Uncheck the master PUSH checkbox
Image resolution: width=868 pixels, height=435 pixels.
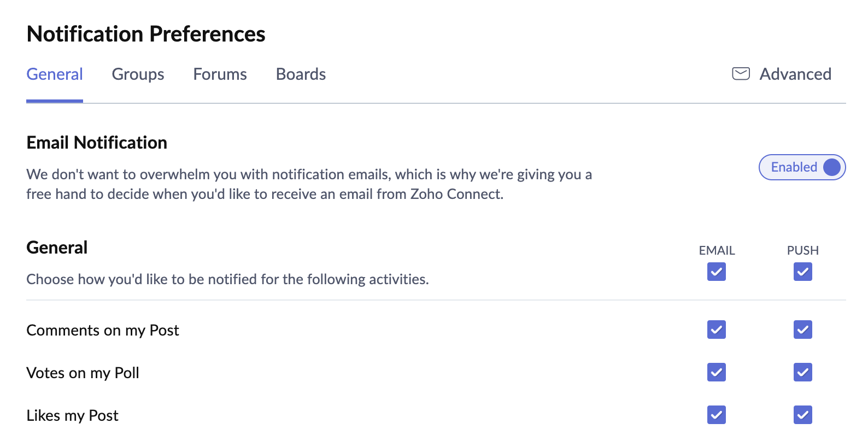click(x=802, y=272)
